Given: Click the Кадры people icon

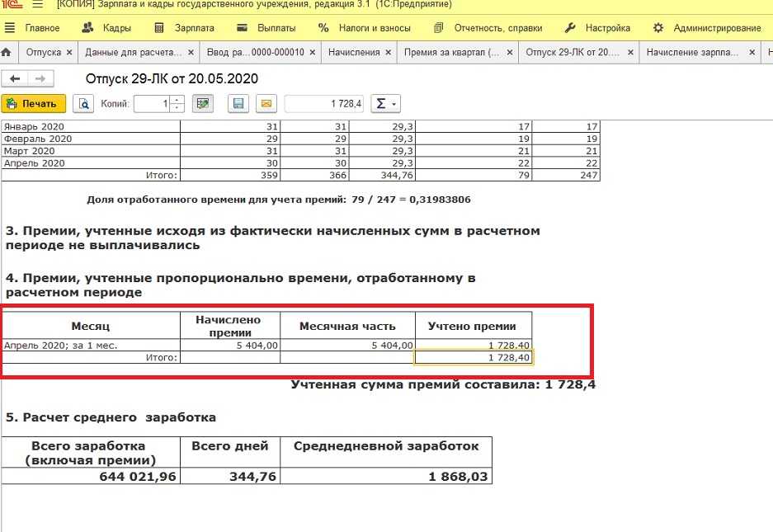Looking at the screenshot, I should pyautogui.click(x=87, y=27).
